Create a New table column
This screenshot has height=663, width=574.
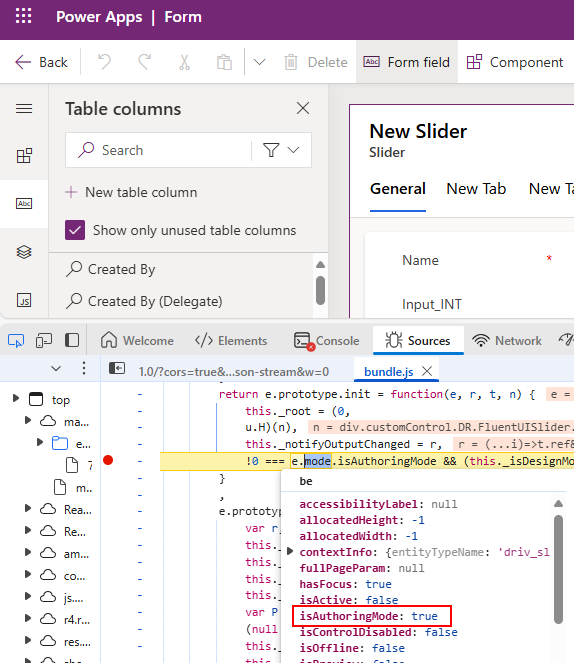131,192
